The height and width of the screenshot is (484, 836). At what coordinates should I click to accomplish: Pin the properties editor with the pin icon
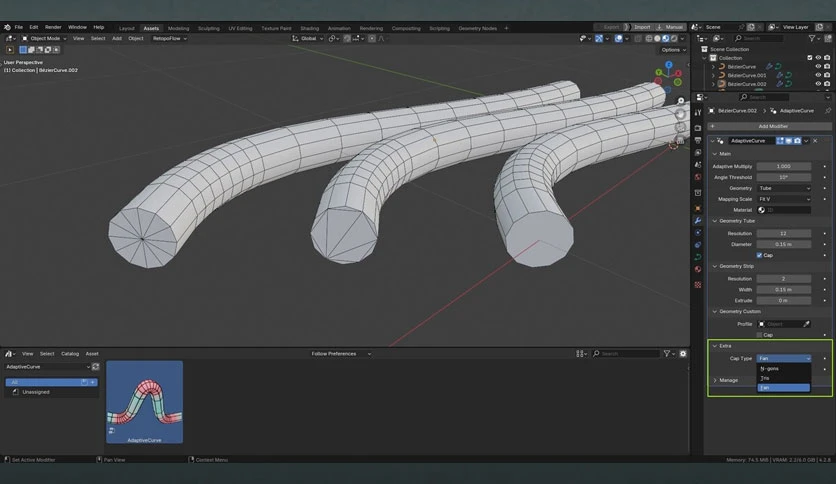[827, 111]
